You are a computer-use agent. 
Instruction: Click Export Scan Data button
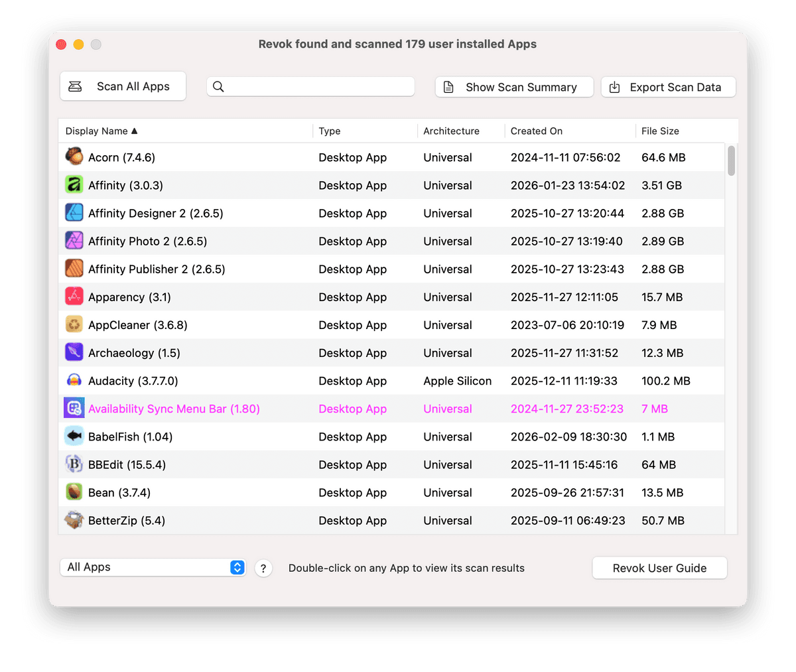click(668, 87)
